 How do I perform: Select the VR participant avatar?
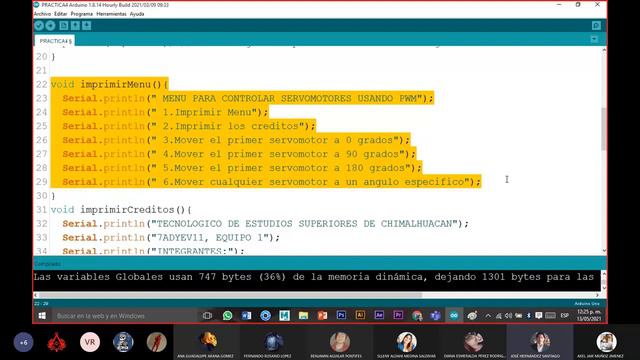90,342
